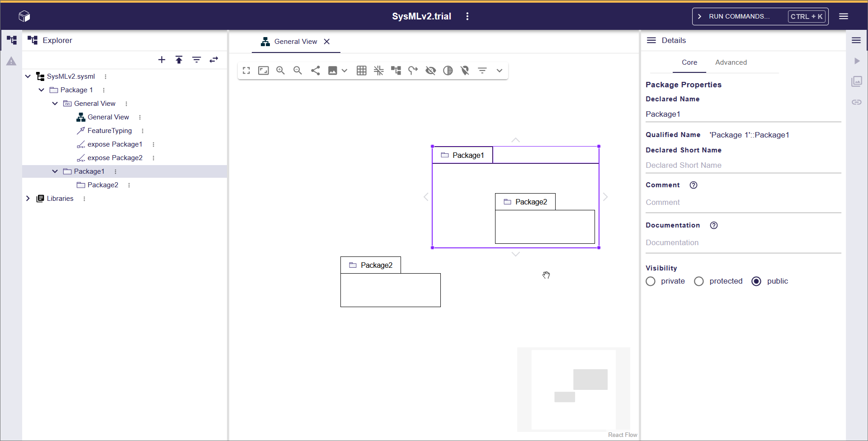Collapse the SysMLv2.sysml tree node

click(28, 76)
